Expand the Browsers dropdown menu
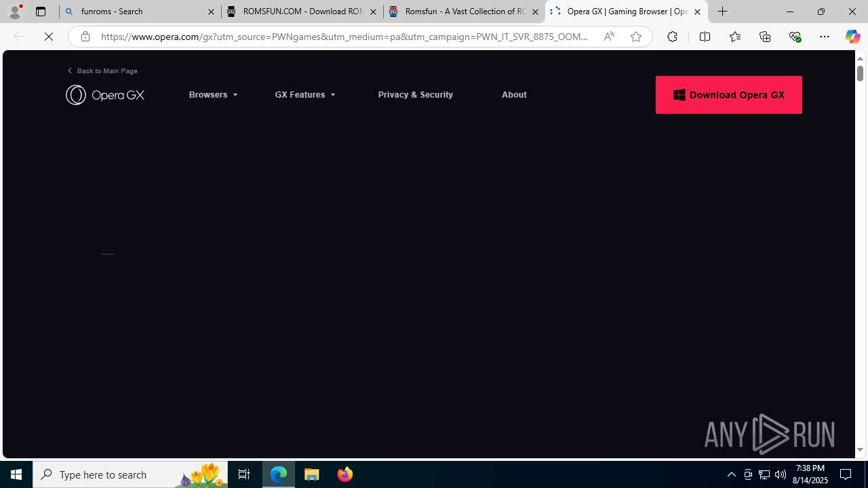The height and width of the screenshot is (488, 868). (x=214, y=95)
